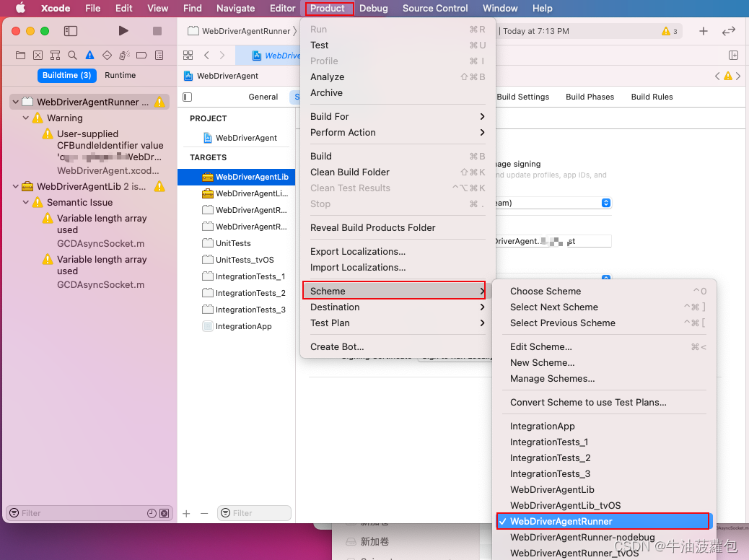Expand the Test Plan submenu
Screen dimensions: 749x560
tap(398, 323)
